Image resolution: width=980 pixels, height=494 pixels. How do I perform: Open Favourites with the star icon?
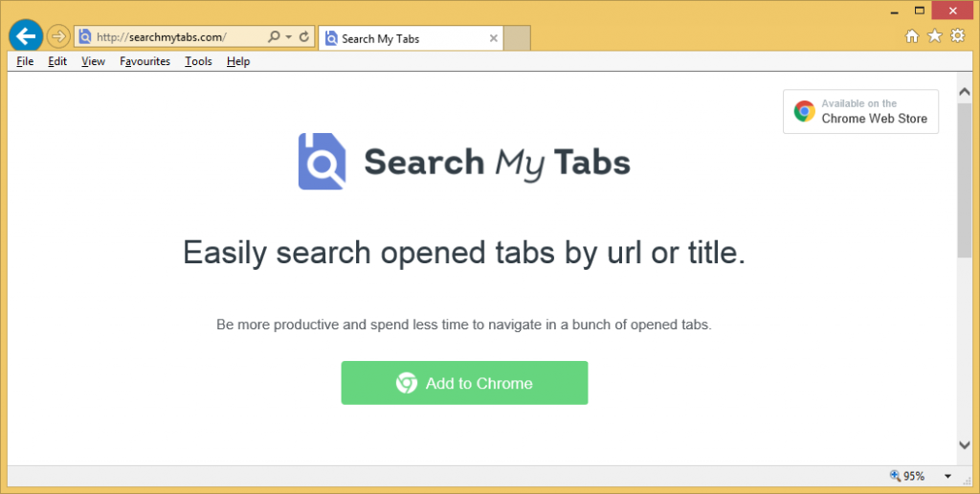click(x=935, y=36)
